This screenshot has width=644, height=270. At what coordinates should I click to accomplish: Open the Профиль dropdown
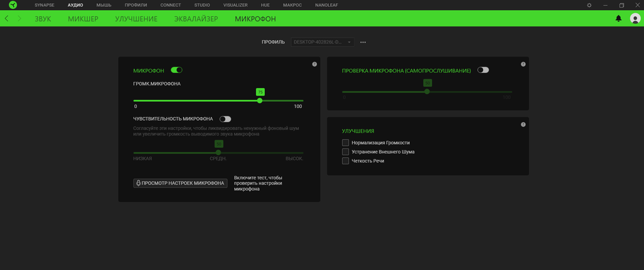(x=323, y=42)
